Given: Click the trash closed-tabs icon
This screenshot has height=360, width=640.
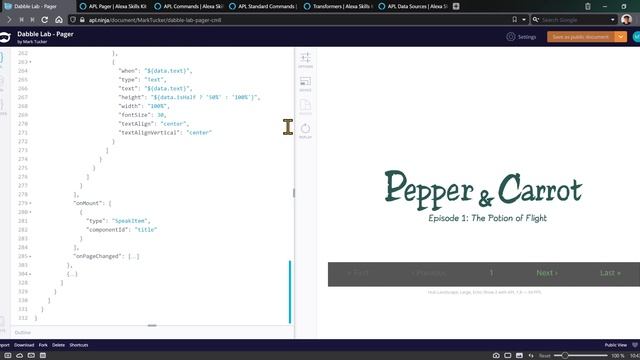Looking at the screenshot, I should coord(587,6).
